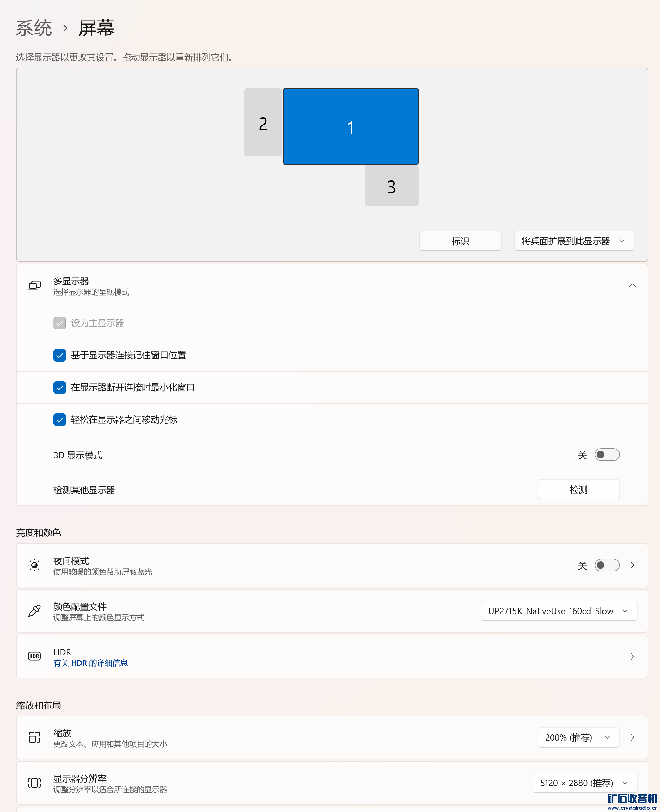Click the display resolution icon

[x=34, y=783]
